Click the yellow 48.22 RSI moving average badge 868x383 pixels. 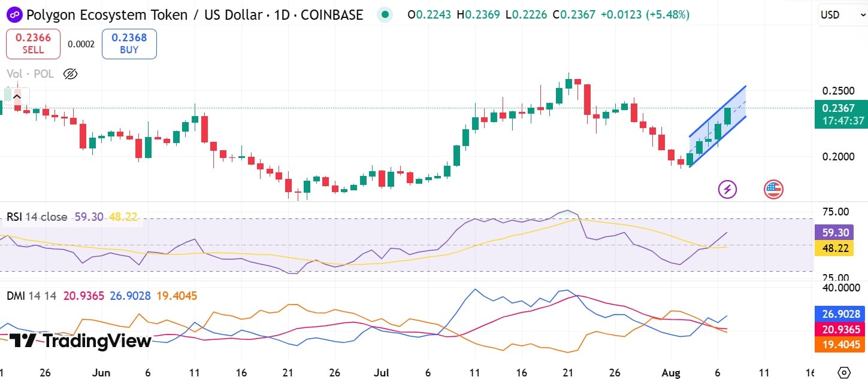834,248
